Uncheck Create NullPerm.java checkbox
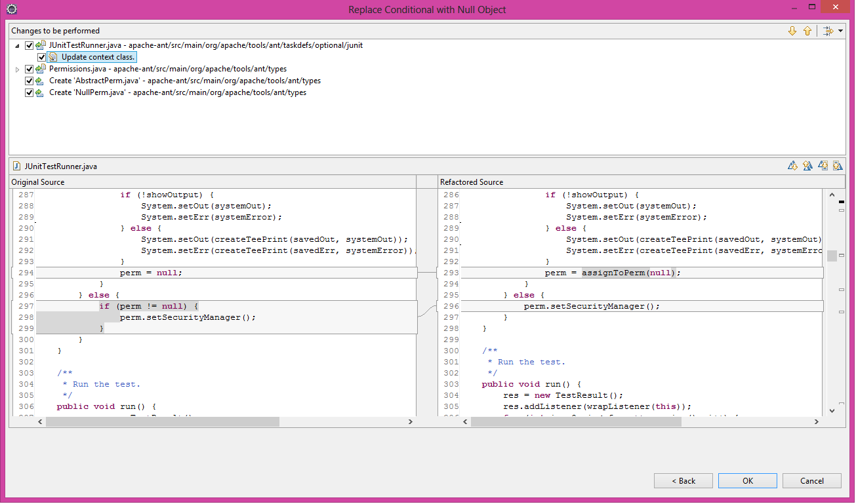This screenshot has width=856, height=504. [x=29, y=93]
